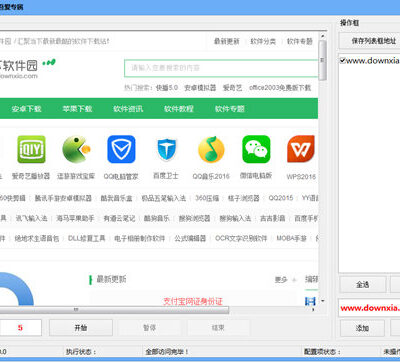Click the 软件分类 top link

[263, 41]
